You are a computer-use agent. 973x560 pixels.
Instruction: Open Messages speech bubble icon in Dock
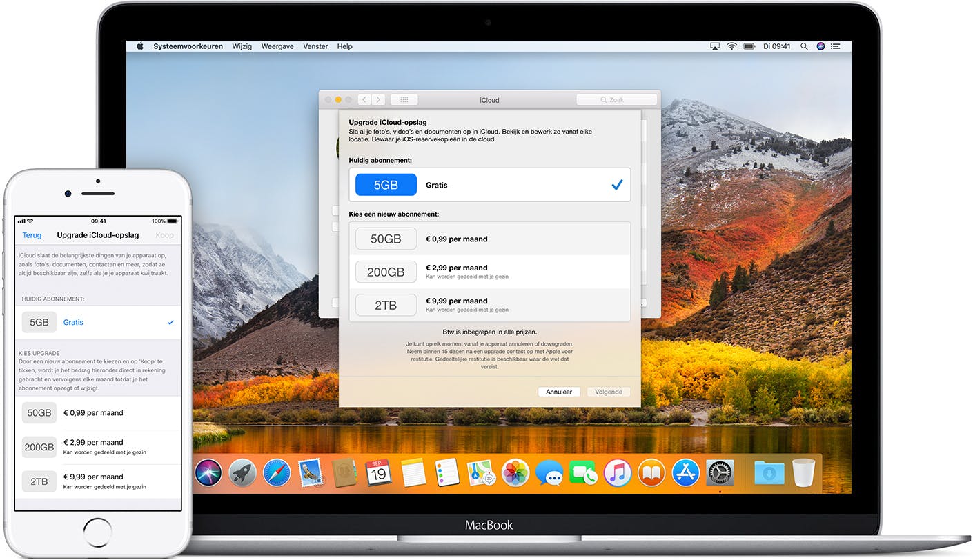[x=549, y=473]
